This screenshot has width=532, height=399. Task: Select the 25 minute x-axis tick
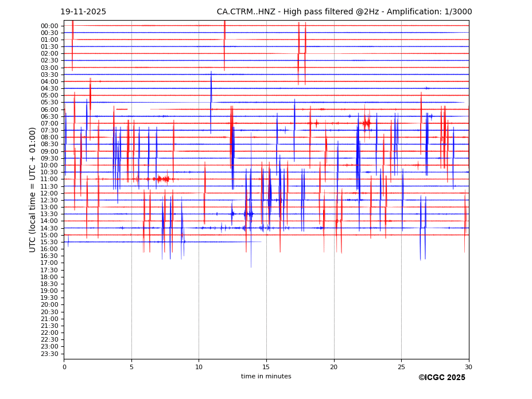(x=401, y=367)
